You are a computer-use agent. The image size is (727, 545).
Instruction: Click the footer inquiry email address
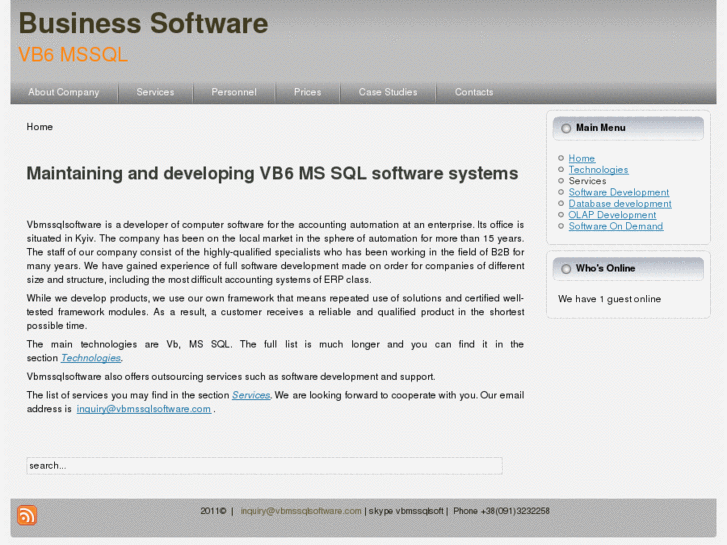tap(301, 511)
